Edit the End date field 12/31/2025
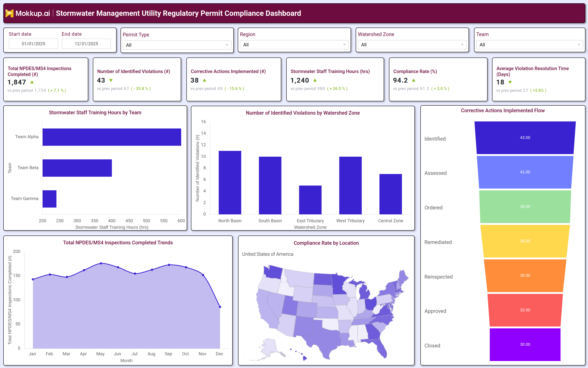 [x=86, y=44]
